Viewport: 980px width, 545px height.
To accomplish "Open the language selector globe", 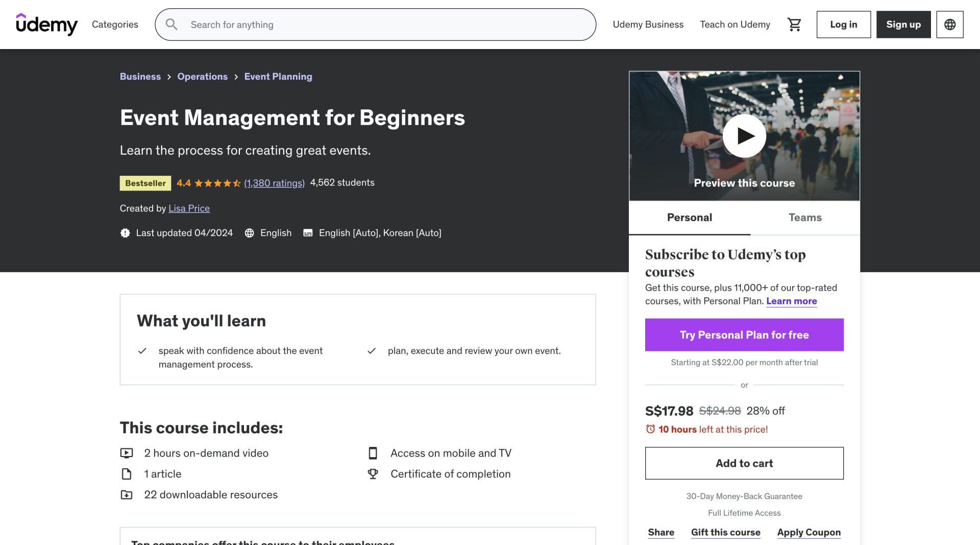I will (949, 24).
